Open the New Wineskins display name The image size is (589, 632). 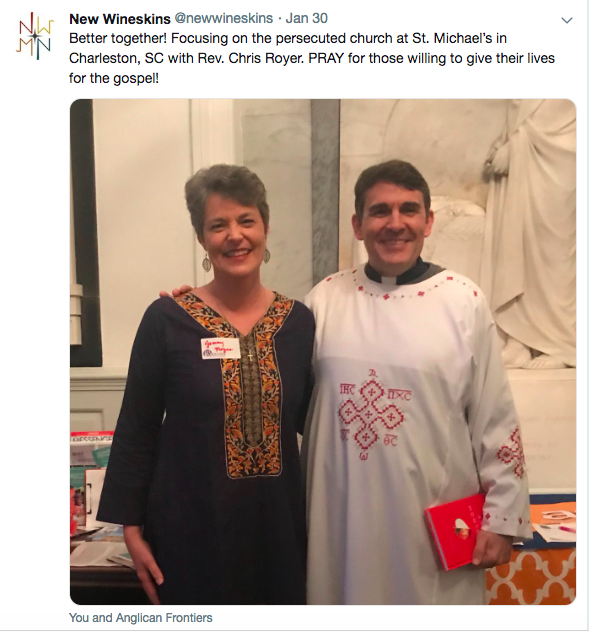pos(120,19)
